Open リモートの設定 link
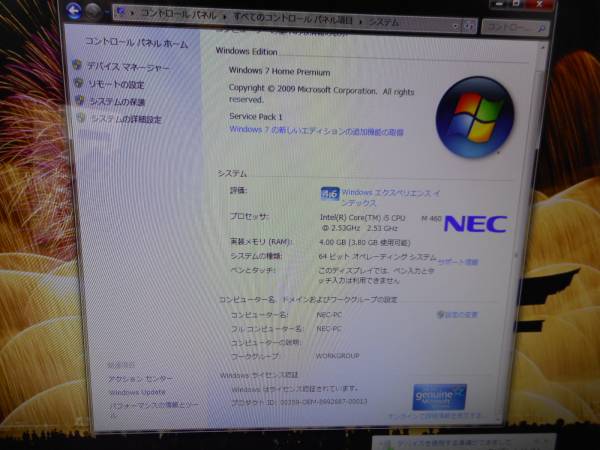This screenshot has height=450, width=600. pyautogui.click(x=116, y=85)
